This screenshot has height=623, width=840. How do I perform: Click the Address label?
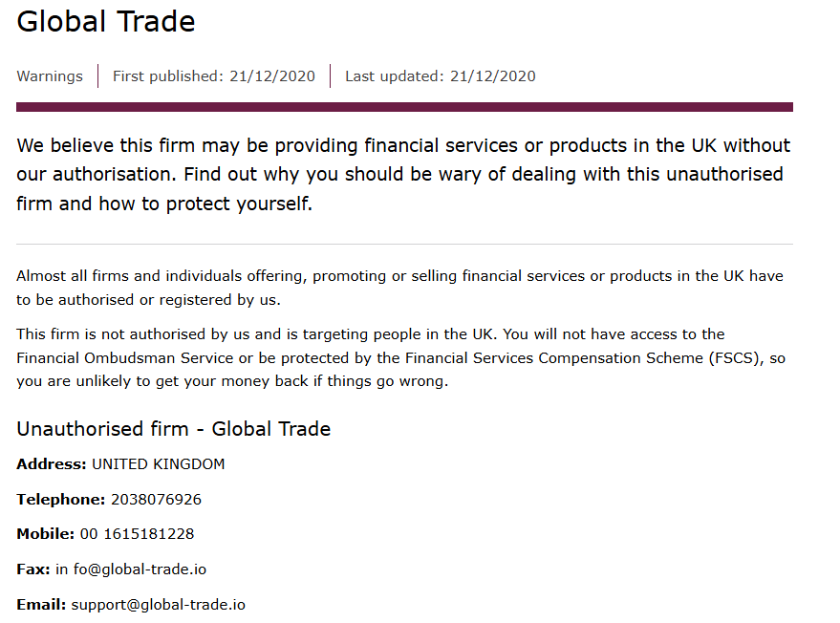click(52, 463)
